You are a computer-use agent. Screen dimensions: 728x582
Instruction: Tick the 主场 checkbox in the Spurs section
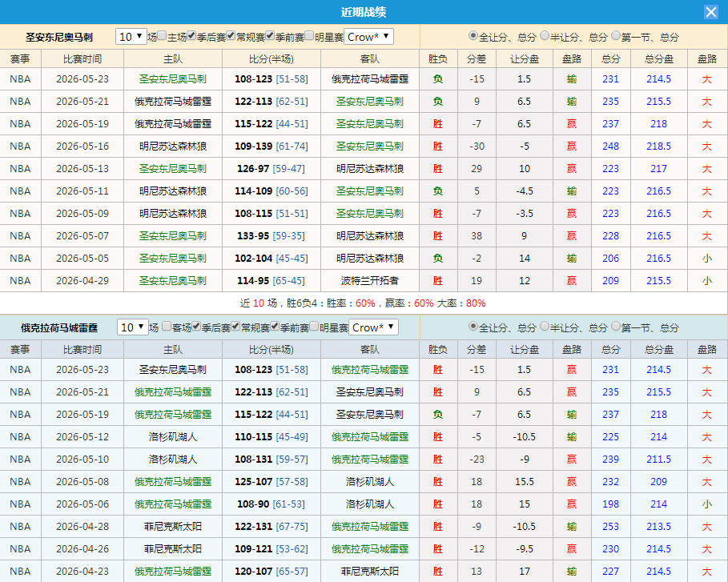click(162, 36)
